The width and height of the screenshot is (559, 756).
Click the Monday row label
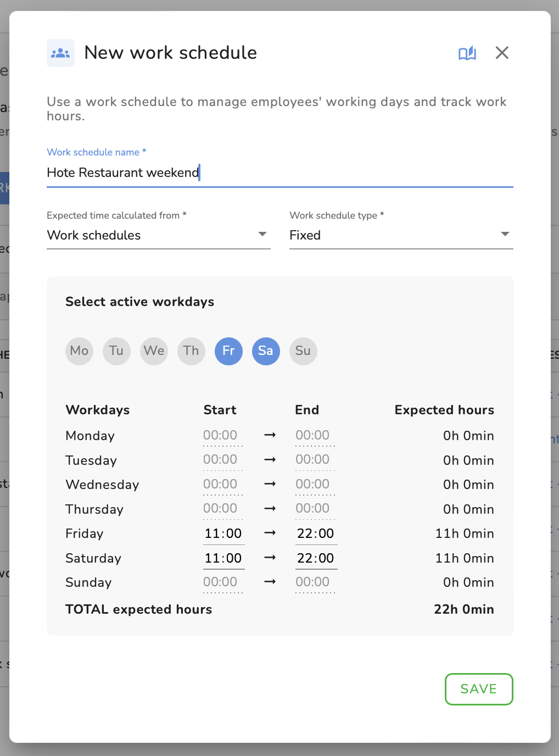coord(90,436)
